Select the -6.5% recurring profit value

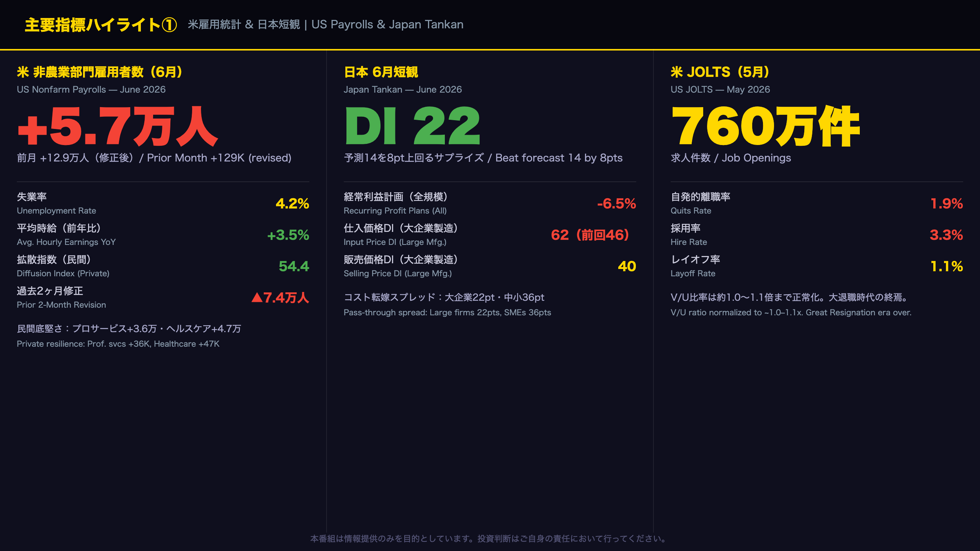617,204
